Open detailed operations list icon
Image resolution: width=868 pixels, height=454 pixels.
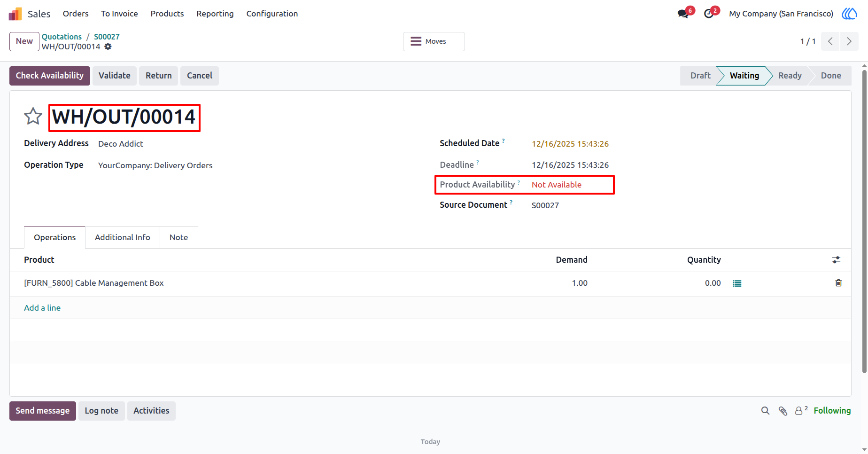click(x=737, y=283)
